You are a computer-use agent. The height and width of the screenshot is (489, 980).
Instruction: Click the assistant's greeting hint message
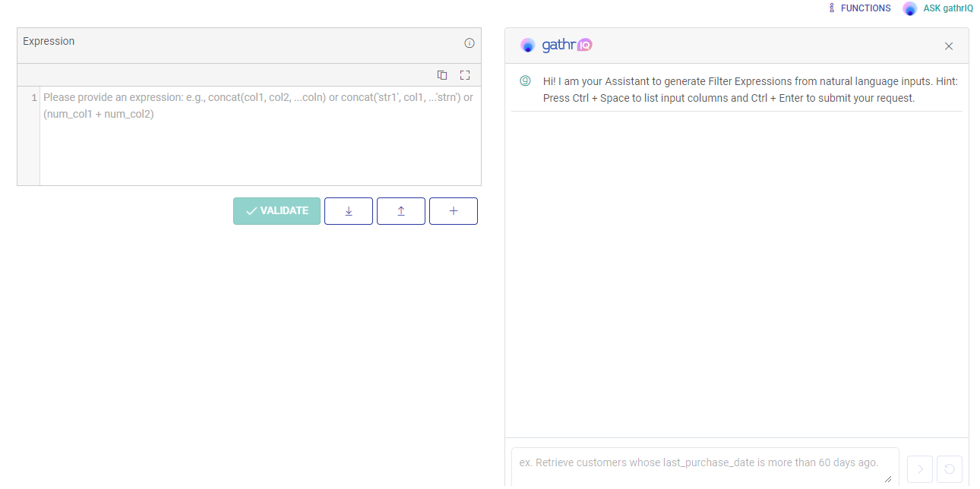(750, 90)
